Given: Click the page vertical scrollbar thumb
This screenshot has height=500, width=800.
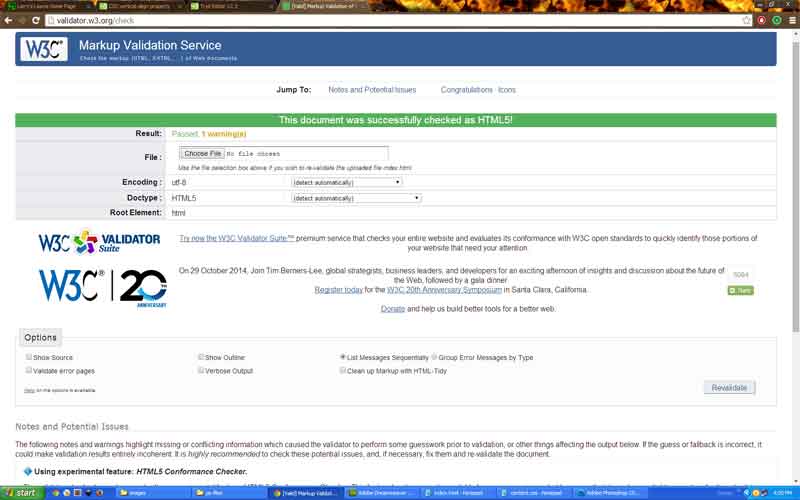Looking at the screenshot, I should click(795, 186).
